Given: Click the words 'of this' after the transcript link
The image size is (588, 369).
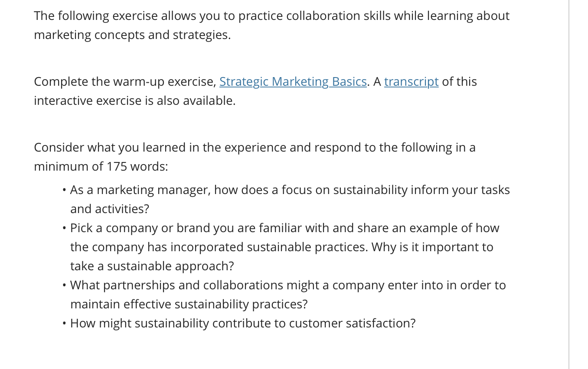Looking at the screenshot, I should (x=459, y=82).
